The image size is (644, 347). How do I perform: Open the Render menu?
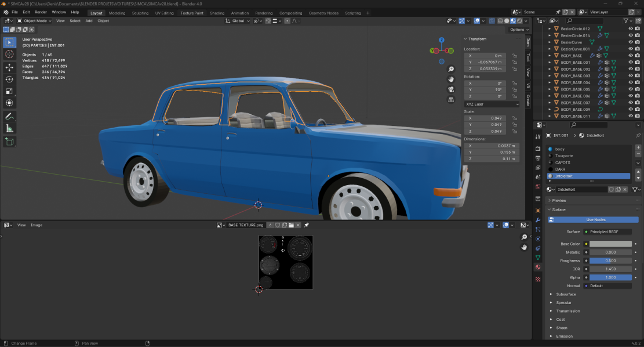[41, 12]
